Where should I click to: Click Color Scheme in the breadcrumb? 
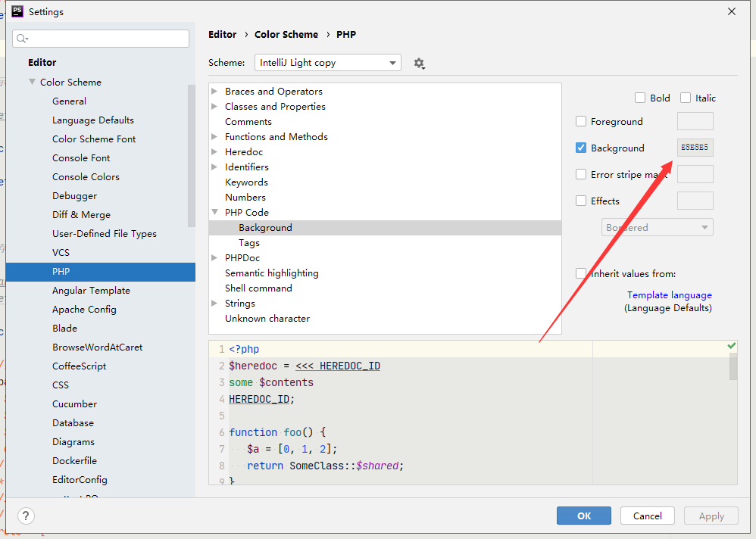[286, 35]
